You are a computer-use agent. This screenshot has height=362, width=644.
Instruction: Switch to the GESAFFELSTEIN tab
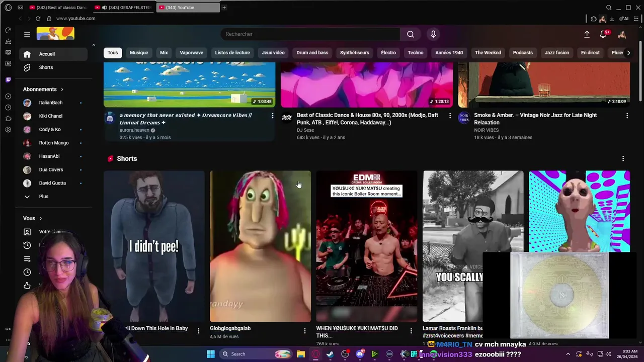[123, 8]
